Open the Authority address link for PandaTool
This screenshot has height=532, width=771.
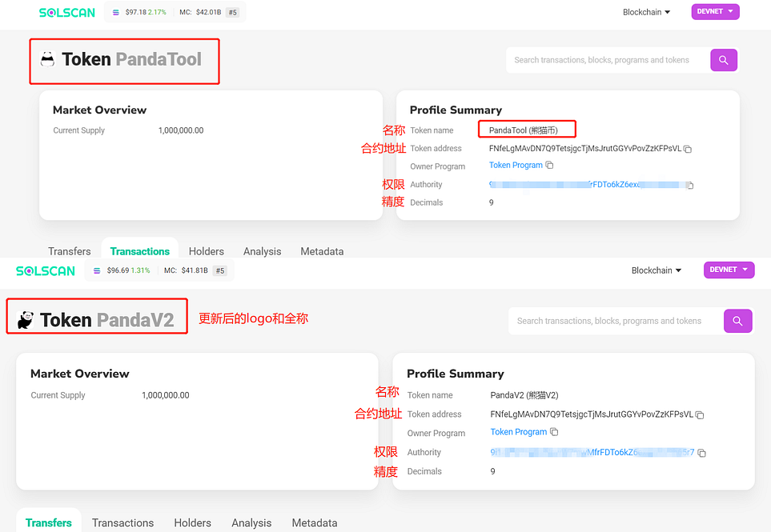pos(587,185)
